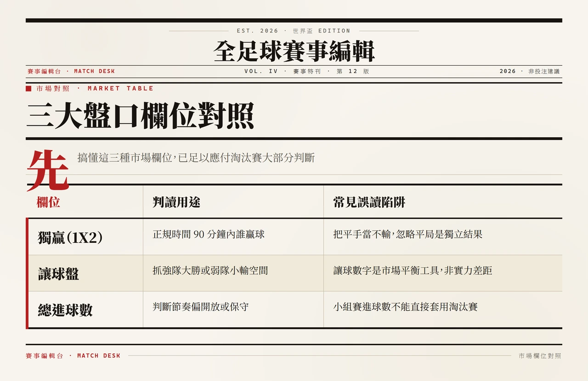This screenshot has width=588, height=381.
Task: Click the large red drop cap 先
Action: click(48, 171)
